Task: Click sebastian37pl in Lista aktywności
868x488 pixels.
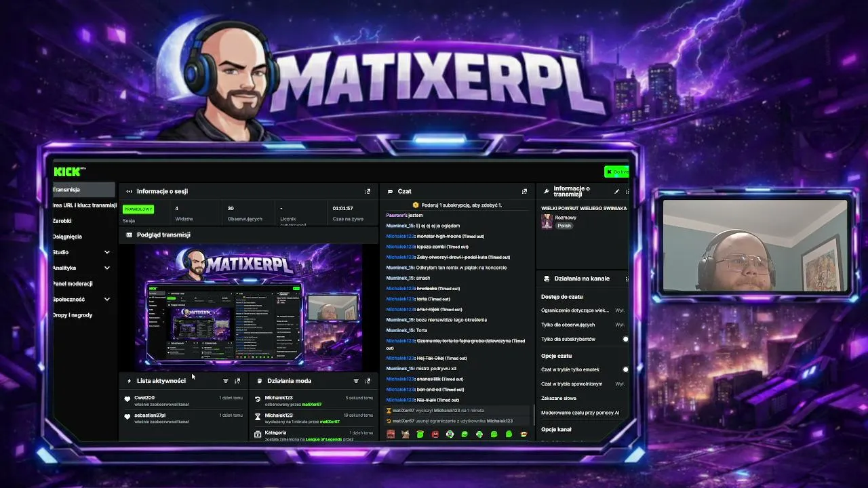Action: (x=150, y=415)
